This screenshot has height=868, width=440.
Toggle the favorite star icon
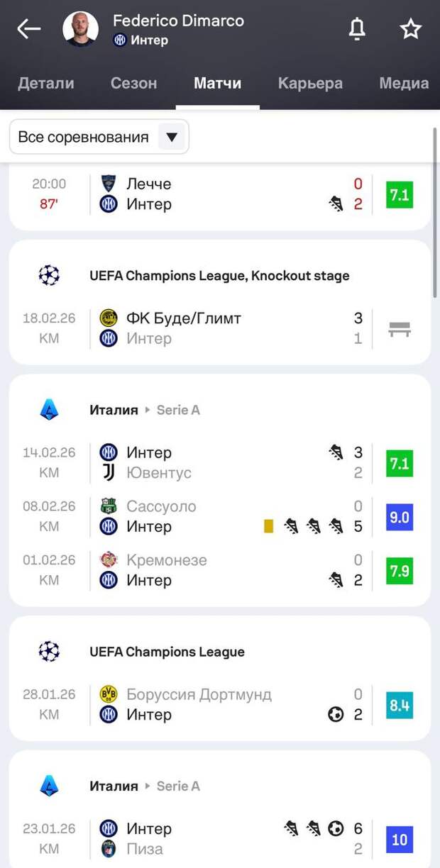pyautogui.click(x=410, y=29)
